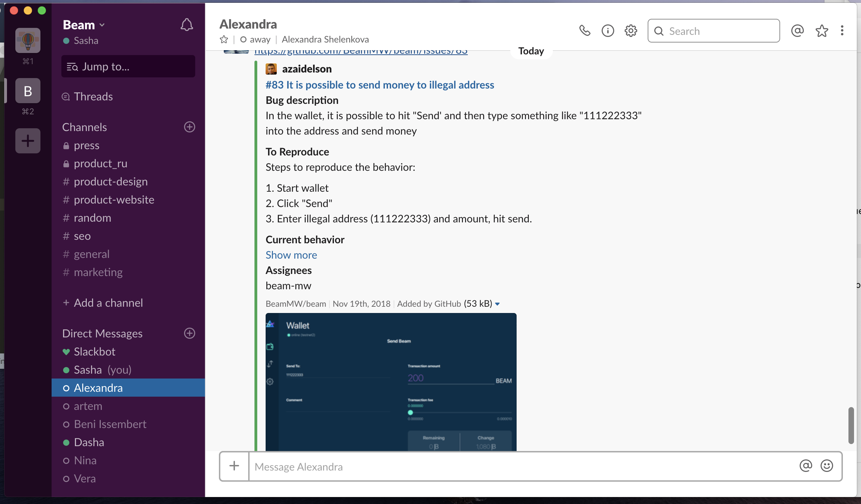Click the message list scrollbar
The image size is (861, 504).
(x=851, y=425)
